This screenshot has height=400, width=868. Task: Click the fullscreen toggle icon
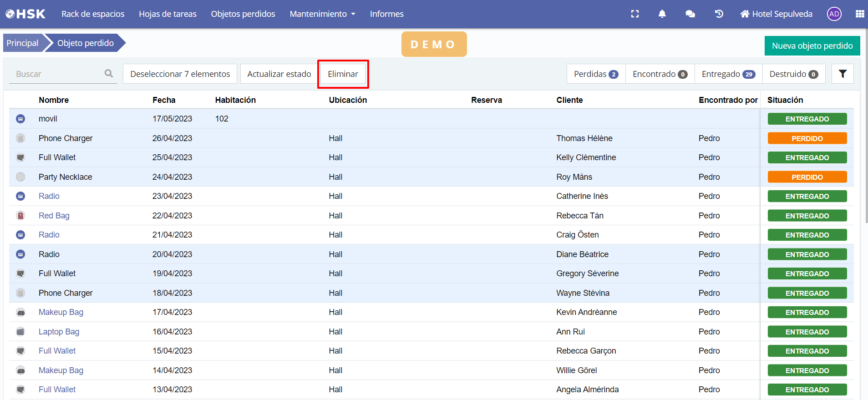coord(635,14)
